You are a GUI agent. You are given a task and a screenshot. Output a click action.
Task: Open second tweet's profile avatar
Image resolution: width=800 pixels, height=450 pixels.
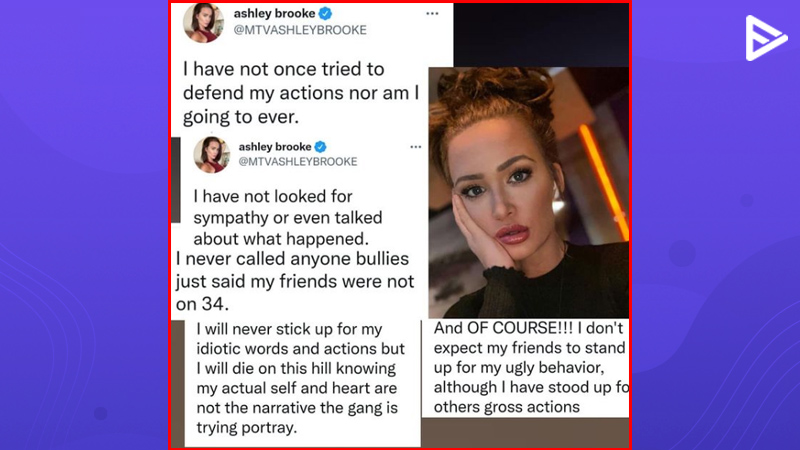coord(212,155)
